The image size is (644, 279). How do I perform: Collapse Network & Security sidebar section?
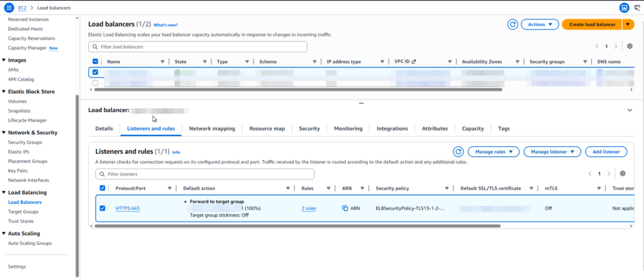[x=4, y=132]
